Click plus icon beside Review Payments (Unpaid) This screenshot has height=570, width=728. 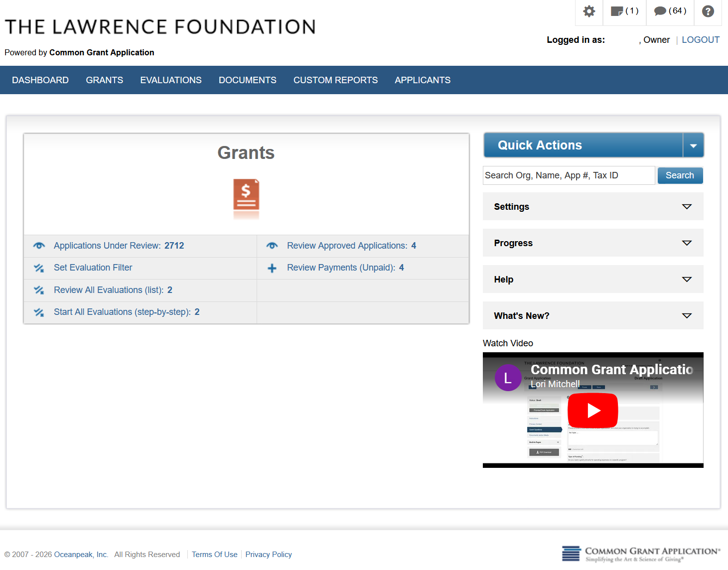tap(272, 268)
